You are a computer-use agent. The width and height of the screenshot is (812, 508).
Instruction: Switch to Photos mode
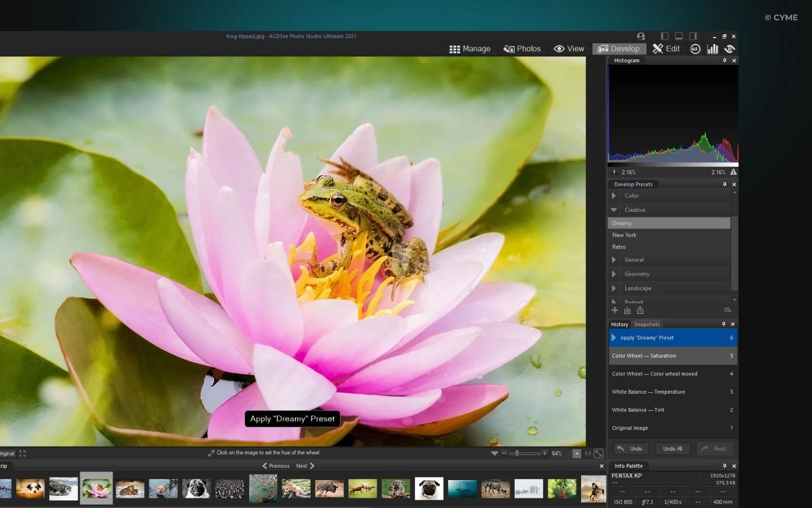(x=522, y=49)
